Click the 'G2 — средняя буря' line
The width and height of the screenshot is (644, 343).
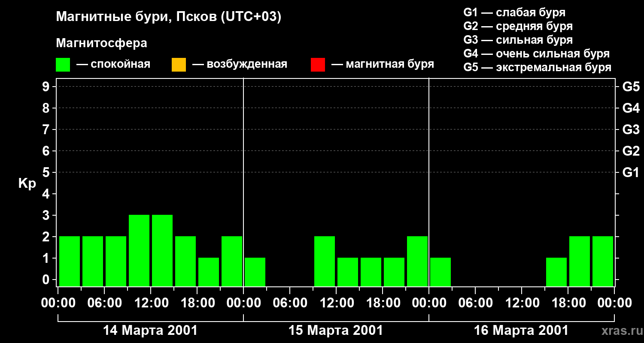(518, 26)
